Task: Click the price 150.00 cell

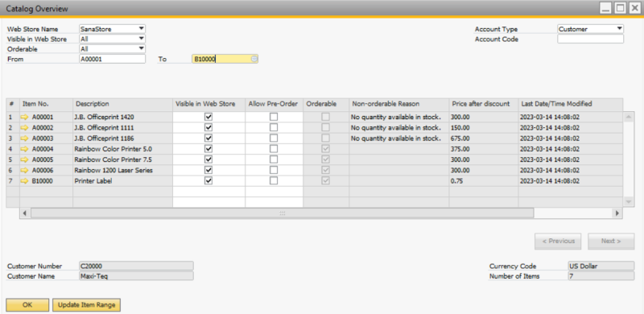Action: [x=484, y=128]
